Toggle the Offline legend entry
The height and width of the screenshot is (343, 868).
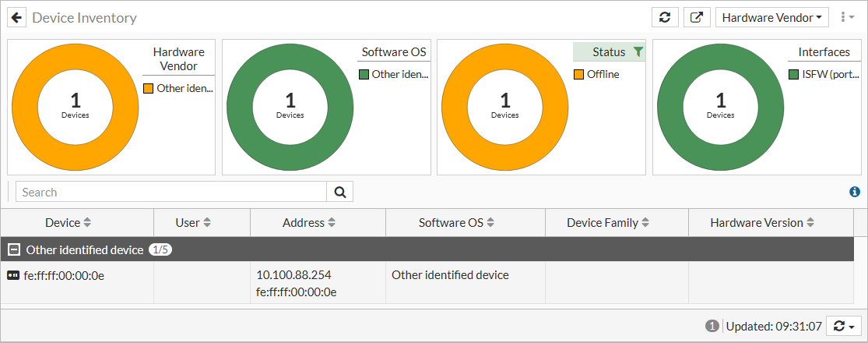597,75
